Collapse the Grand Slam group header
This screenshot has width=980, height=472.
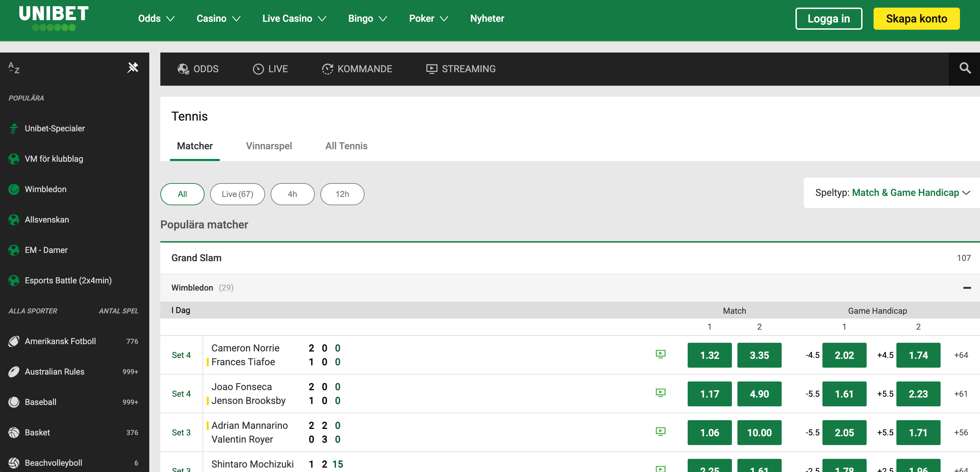(x=570, y=258)
